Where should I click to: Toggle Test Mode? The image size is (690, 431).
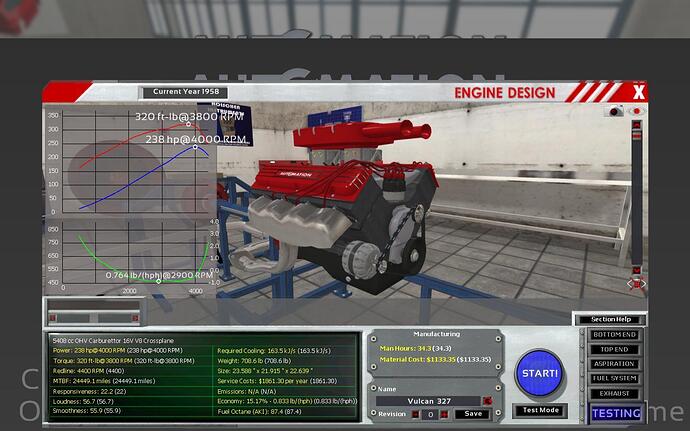(538, 410)
